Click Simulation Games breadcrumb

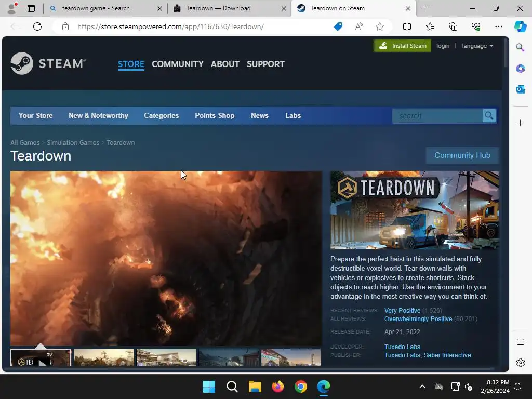[x=73, y=142]
